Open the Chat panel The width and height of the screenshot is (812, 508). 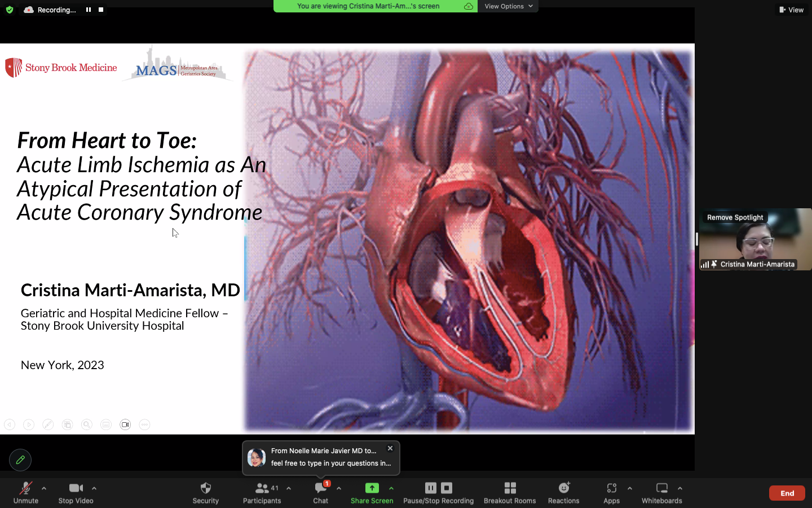tap(321, 493)
